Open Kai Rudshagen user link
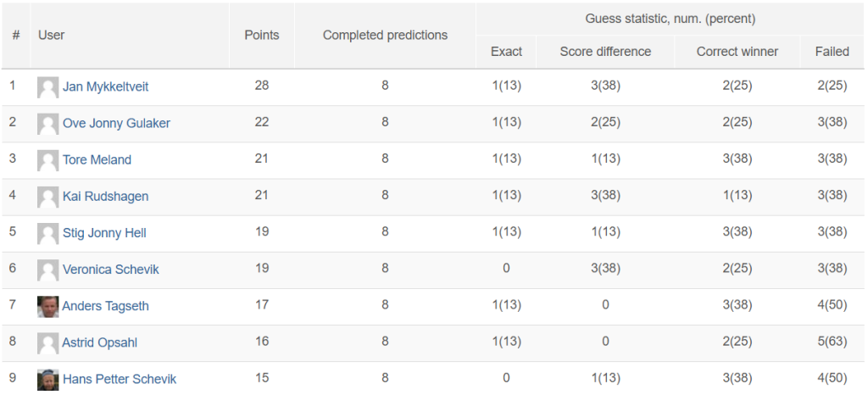The height and width of the screenshot is (395, 868). (105, 197)
